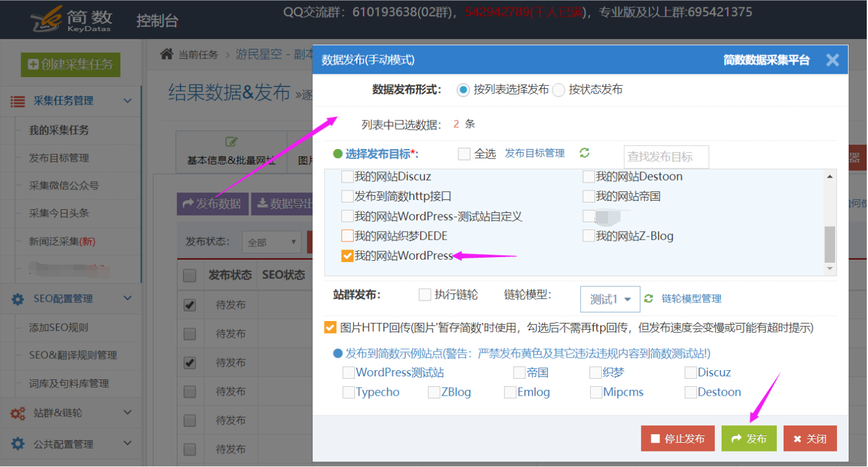
Task: Select 按列表选择发布 radio option
Action: tap(463, 90)
